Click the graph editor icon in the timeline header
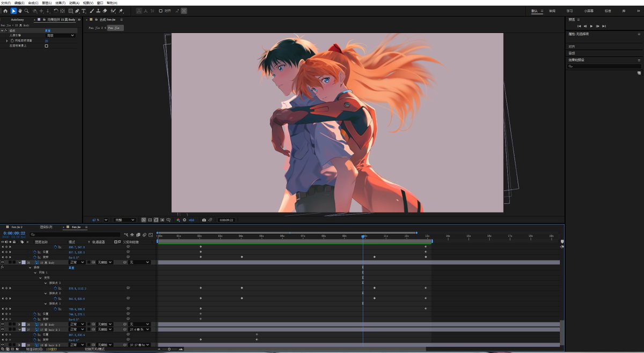644x353 pixels. click(x=151, y=235)
